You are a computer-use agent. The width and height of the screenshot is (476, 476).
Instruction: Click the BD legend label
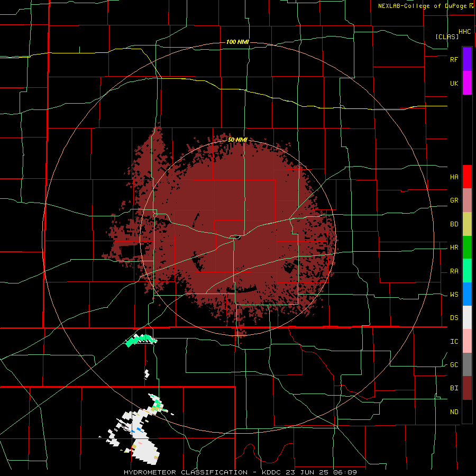pyautogui.click(x=454, y=224)
